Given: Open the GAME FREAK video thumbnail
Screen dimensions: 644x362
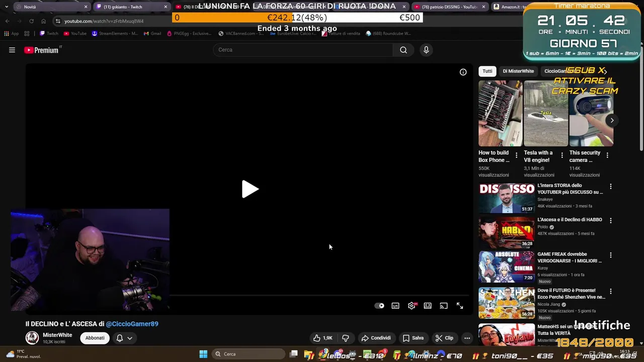Looking at the screenshot, I should click(x=507, y=266).
